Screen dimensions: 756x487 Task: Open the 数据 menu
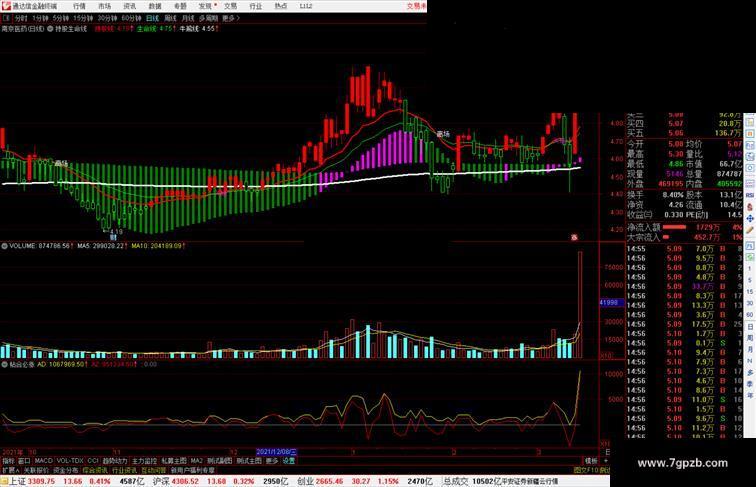pyautogui.click(x=155, y=6)
